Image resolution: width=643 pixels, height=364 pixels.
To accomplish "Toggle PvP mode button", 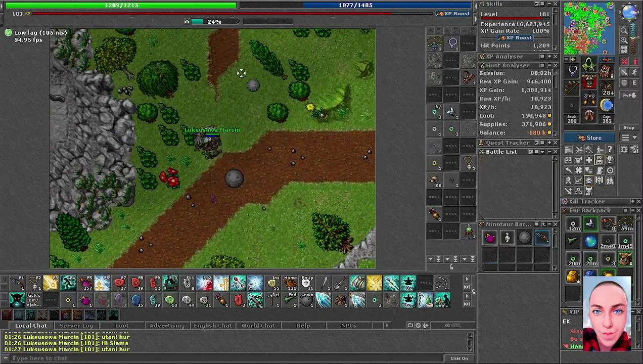I will 629,95.
